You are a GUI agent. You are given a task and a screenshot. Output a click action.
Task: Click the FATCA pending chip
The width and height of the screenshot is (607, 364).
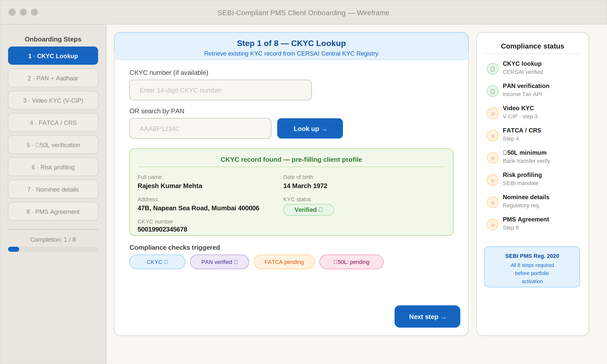pos(284,262)
